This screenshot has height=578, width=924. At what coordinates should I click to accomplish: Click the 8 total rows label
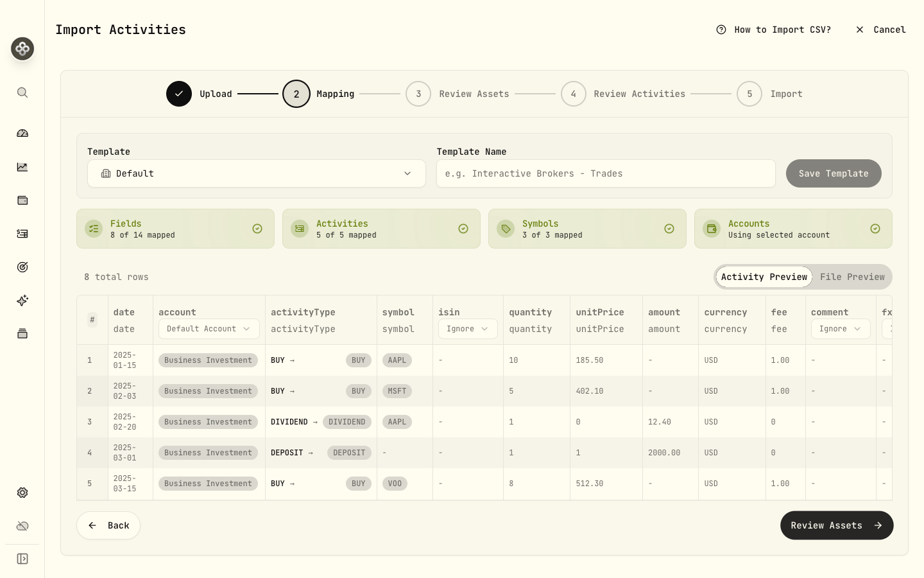(116, 277)
